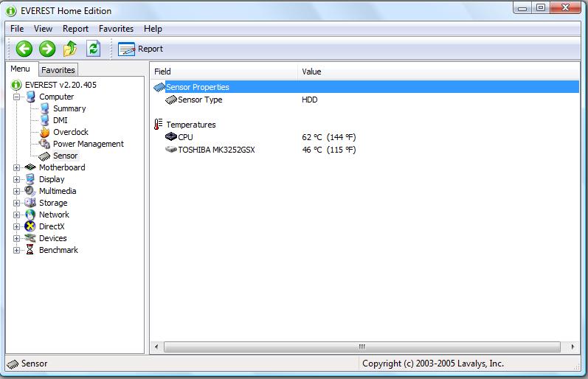Expand the Motherboard tree node

click(16, 167)
